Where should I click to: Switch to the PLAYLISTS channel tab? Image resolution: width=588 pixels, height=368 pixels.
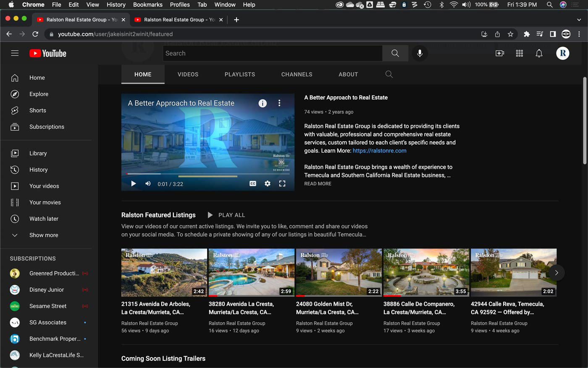tap(240, 74)
